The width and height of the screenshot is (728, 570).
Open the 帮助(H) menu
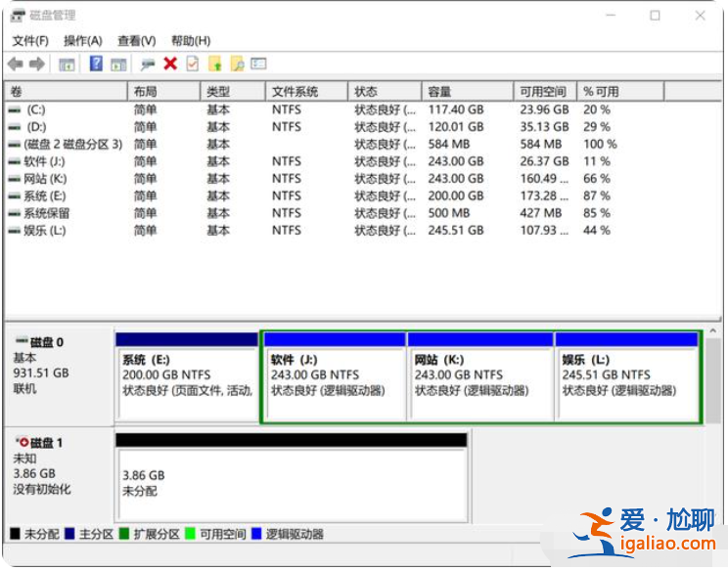tap(191, 41)
